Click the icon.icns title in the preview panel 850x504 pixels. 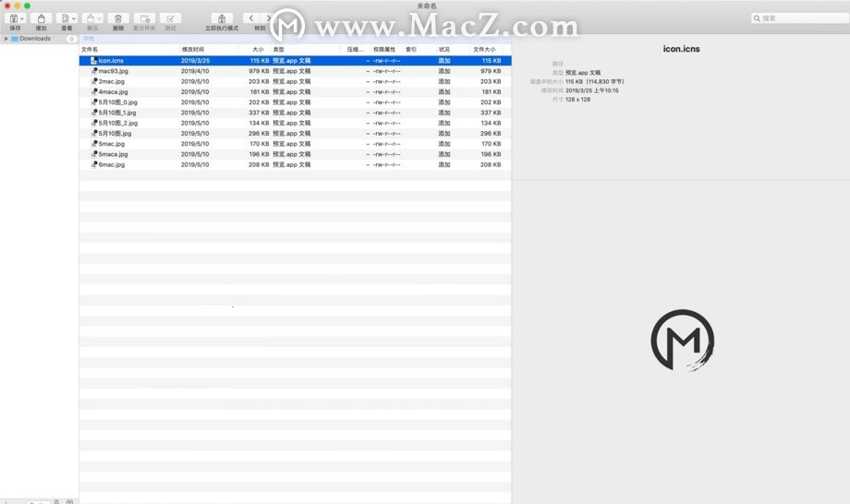[x=682, y=49]
